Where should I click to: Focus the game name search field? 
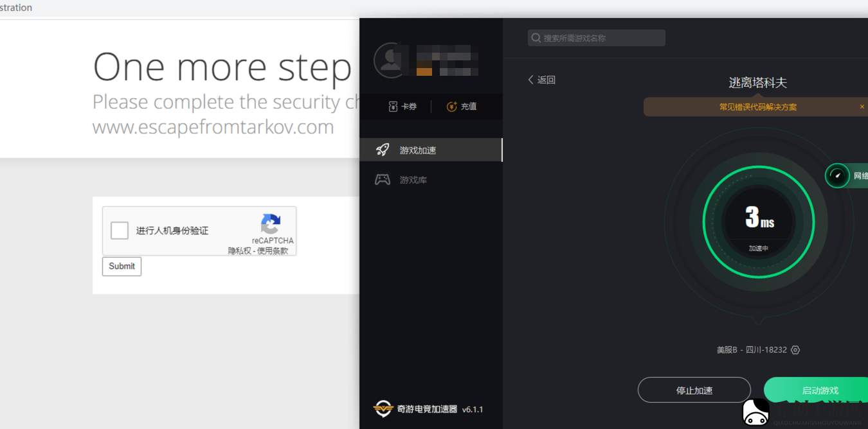tap(597, 38)
